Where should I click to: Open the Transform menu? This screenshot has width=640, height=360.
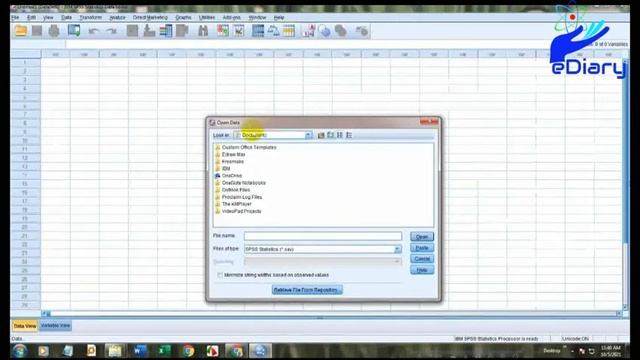tap(91, 18)
